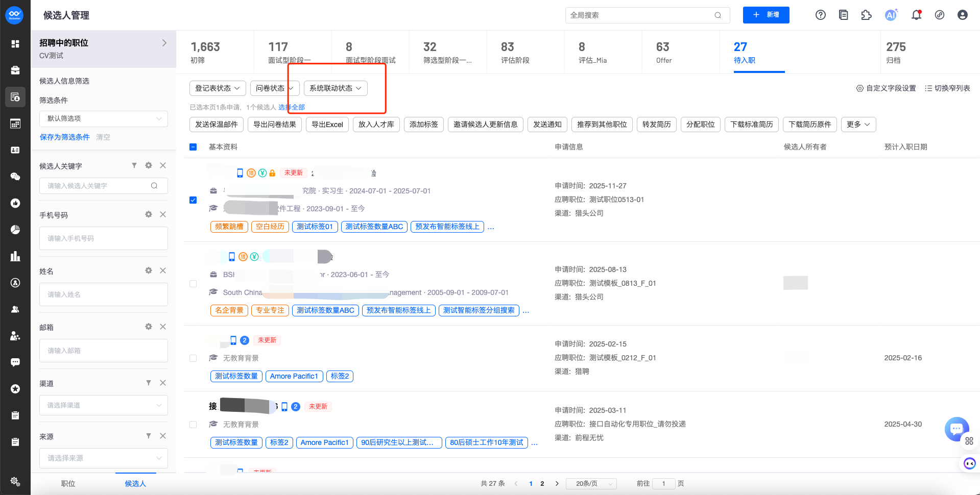Screen dimensions: 980x495
Task: Open the briefcase jobs icon in the sidebar
Action: click(x=15, y=70)
